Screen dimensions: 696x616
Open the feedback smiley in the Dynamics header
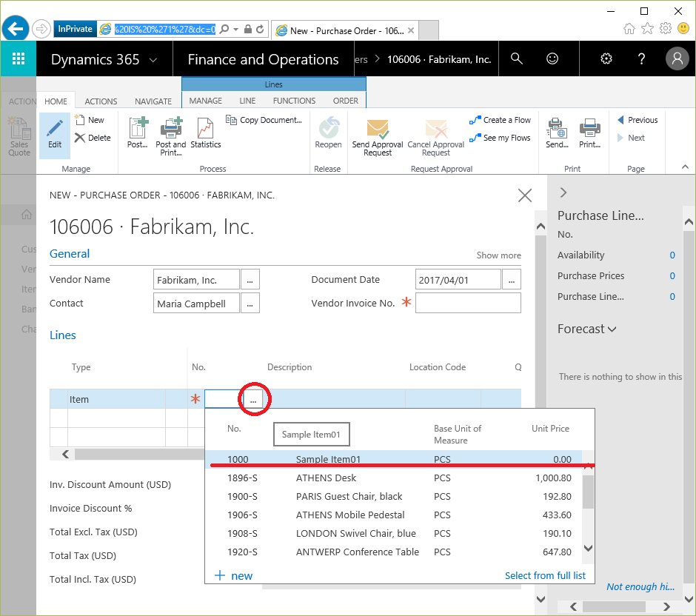click(552, 58)
